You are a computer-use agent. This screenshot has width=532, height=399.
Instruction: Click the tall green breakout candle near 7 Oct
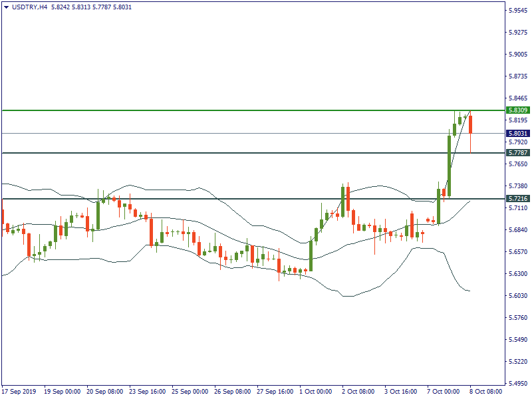[x=449, y=166]
